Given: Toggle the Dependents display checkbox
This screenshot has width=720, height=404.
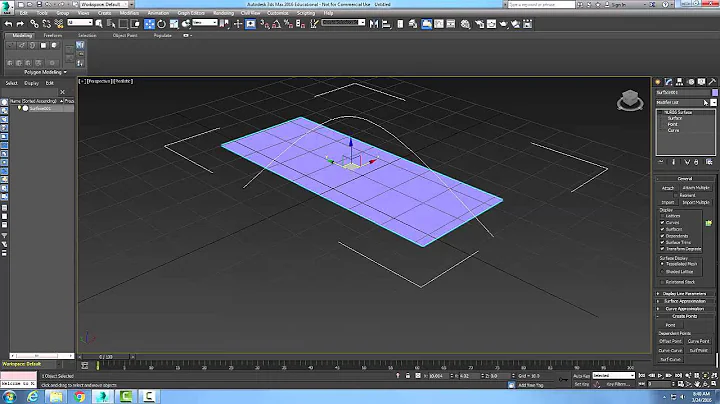Looking at the screenshot, I should click(x=663, y=236).
